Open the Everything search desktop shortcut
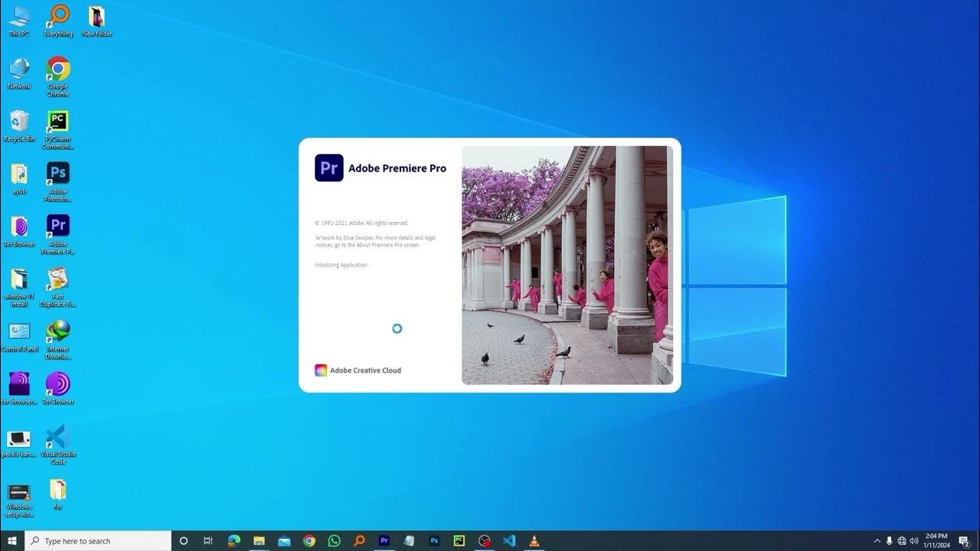This screenshot has height=551, width=980. pyautogui.click(x=58, y=21)
